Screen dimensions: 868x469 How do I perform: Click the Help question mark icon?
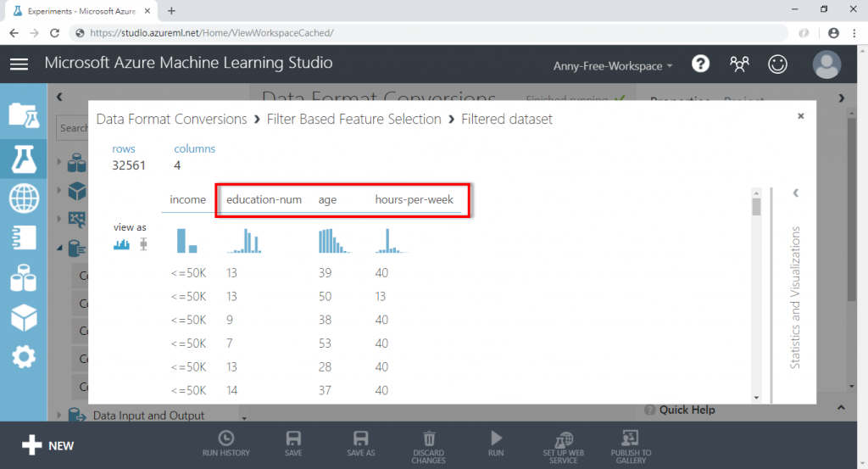coord(700,64)
